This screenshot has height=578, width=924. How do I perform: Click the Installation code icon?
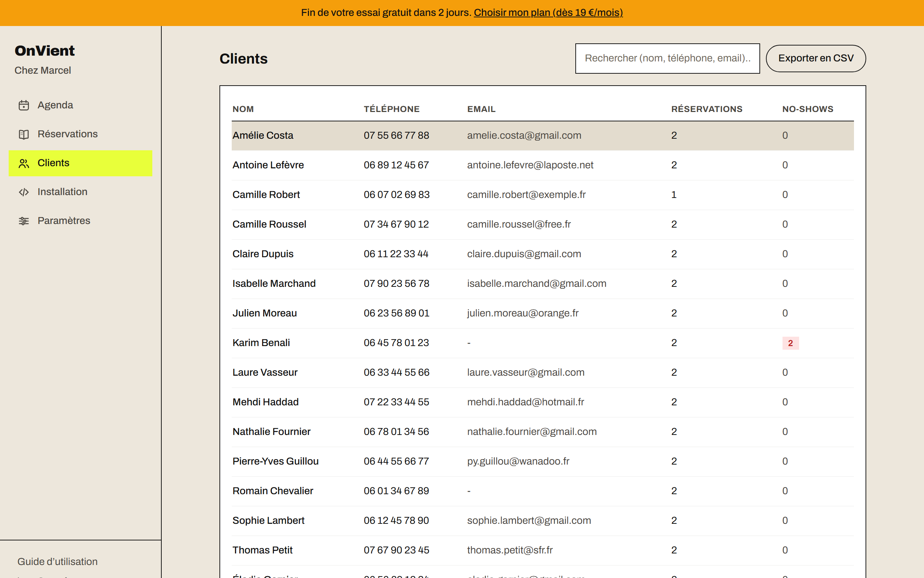24,192
